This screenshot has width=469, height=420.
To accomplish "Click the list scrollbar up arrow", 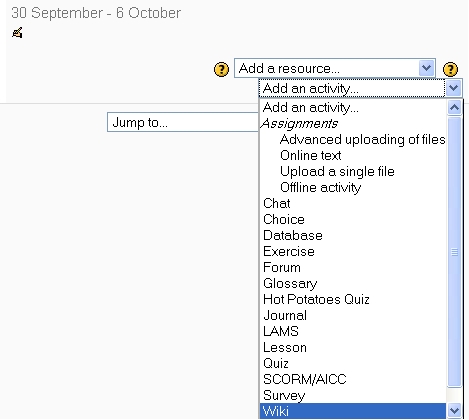I will pos(454,107).
